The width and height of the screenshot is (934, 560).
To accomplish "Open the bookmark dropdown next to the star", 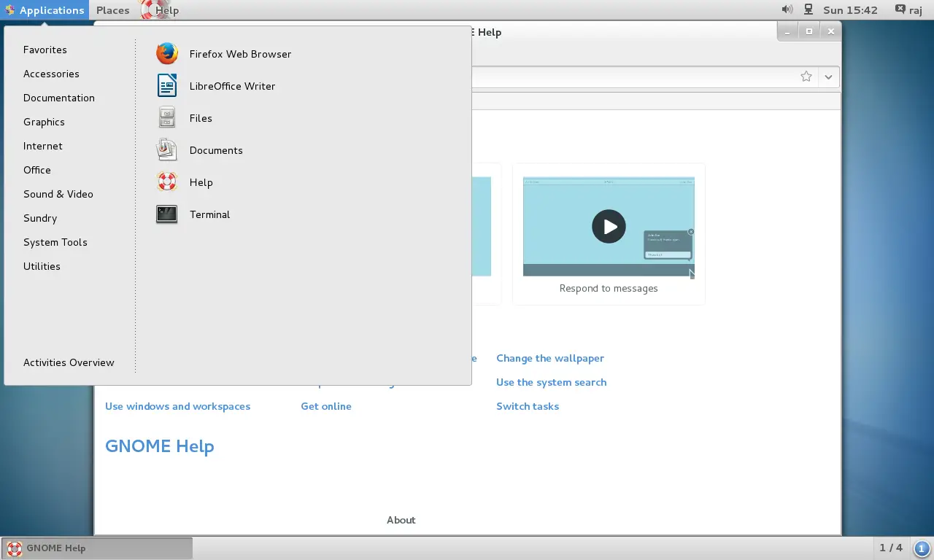I will coord(828,77).
